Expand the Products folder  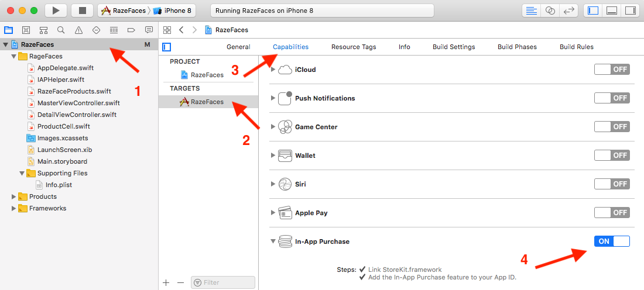coord(14,196)
